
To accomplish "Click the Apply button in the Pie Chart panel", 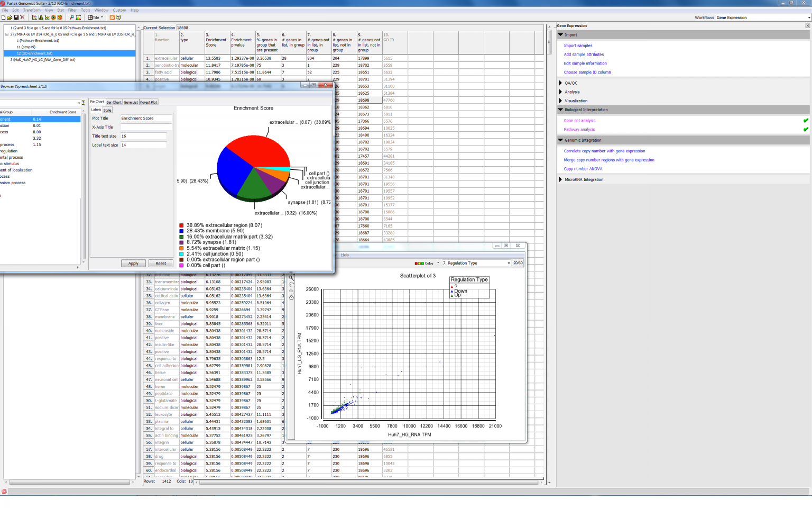I will pos(133,263).
